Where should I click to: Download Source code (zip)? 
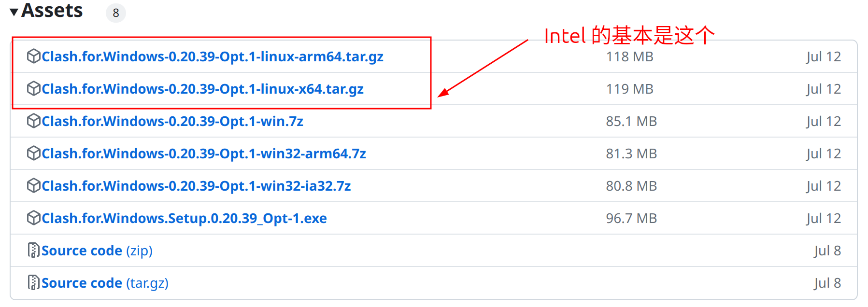(x=97, y=251)
